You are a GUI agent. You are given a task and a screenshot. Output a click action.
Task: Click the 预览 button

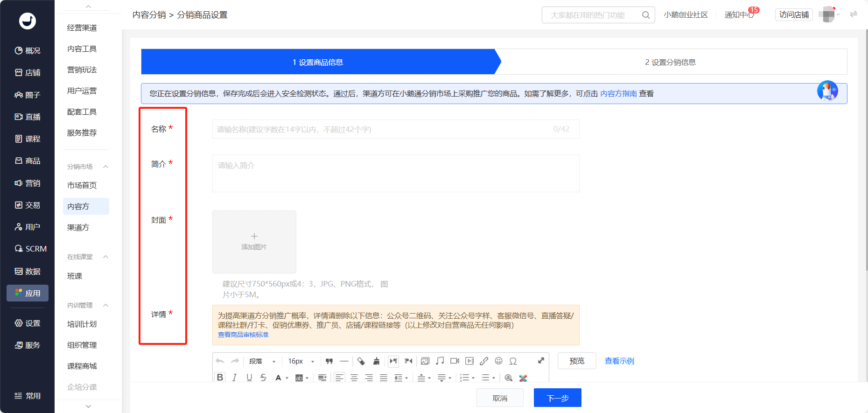pos(577,361)
